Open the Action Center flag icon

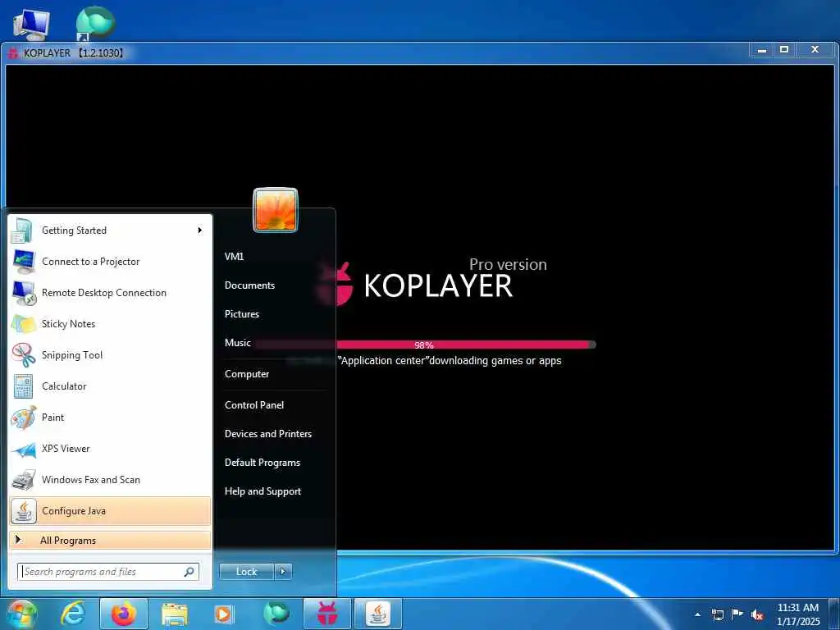click(x=737, y=614)
